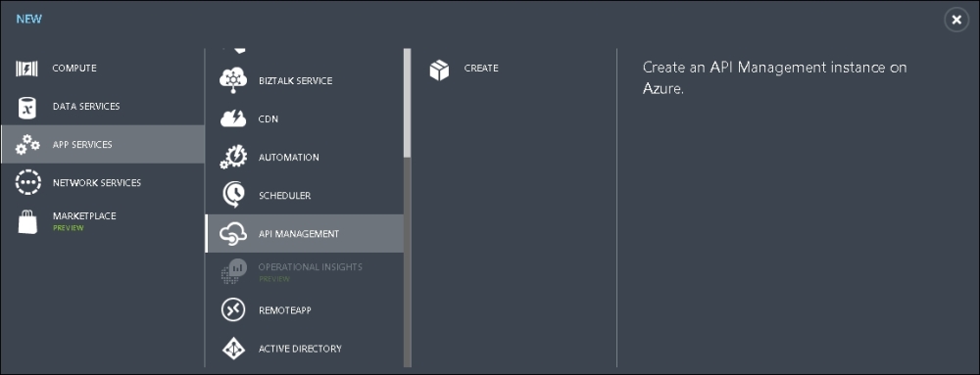The height and width of the screenshot is (375, 980).
Task: Click the Active Directory diamond icon
Action: (233, 349)
